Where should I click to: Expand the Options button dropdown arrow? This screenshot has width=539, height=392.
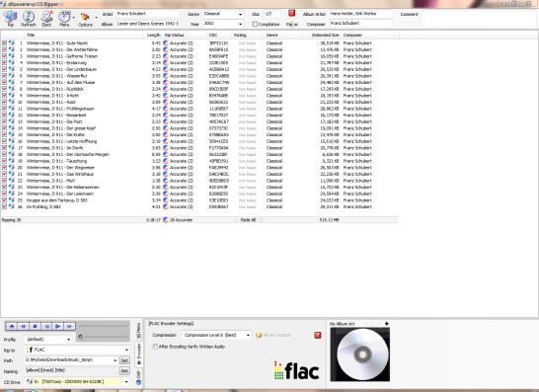(97, 17)
